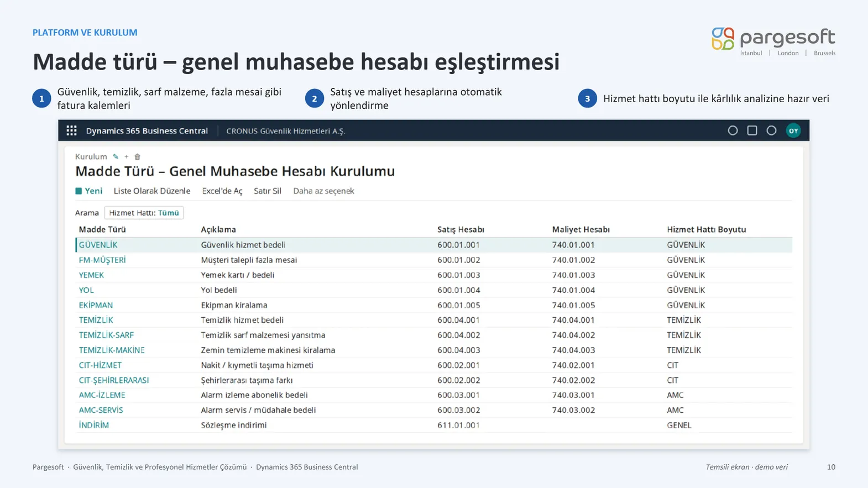The image size is (868, 488).
Task: Select the Excel'de Aç action
Action: point(222,191)
